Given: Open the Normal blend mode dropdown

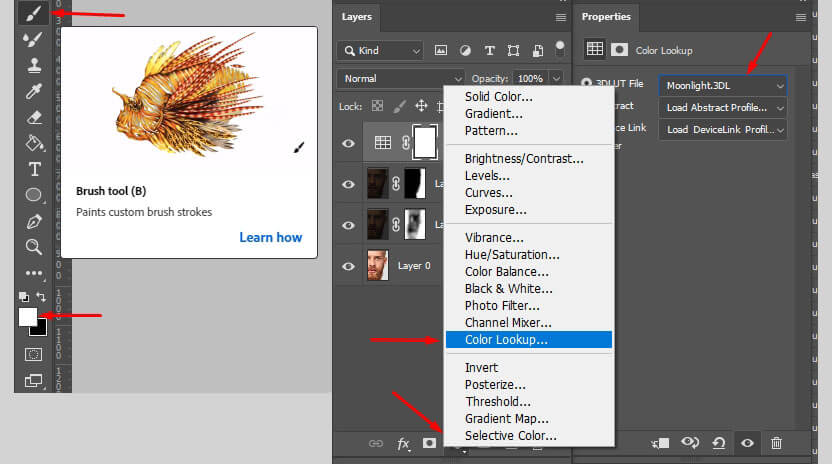Looking at the screenshot, I should (x=401, y=79).
